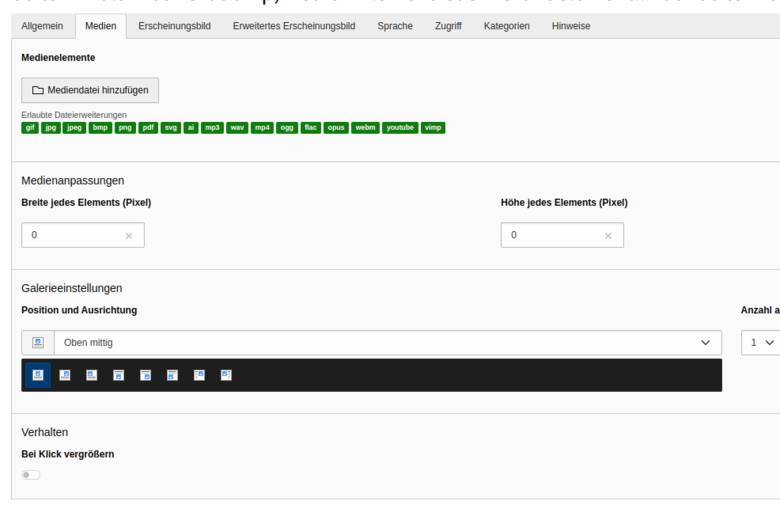The width and height of the screenshot is (780, 520).
Task: Clear the Breite jedes Elements field
Action: click(129, 236)
